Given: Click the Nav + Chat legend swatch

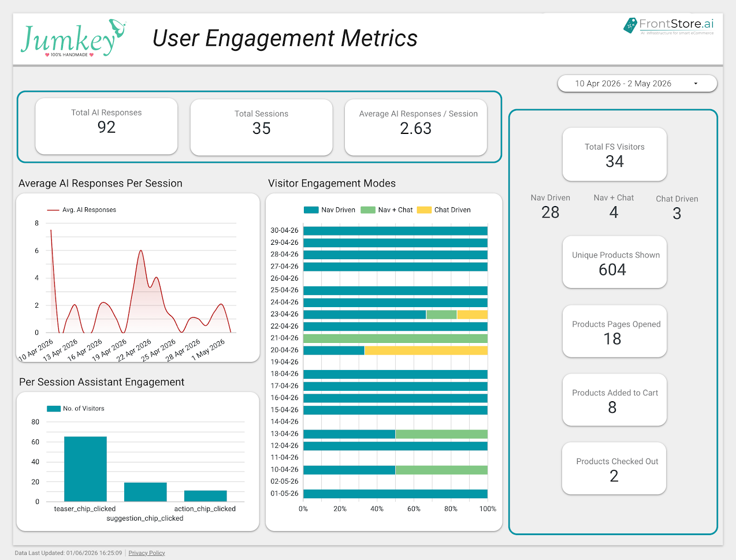Looking at the screenshot, I should coord(368,210).
